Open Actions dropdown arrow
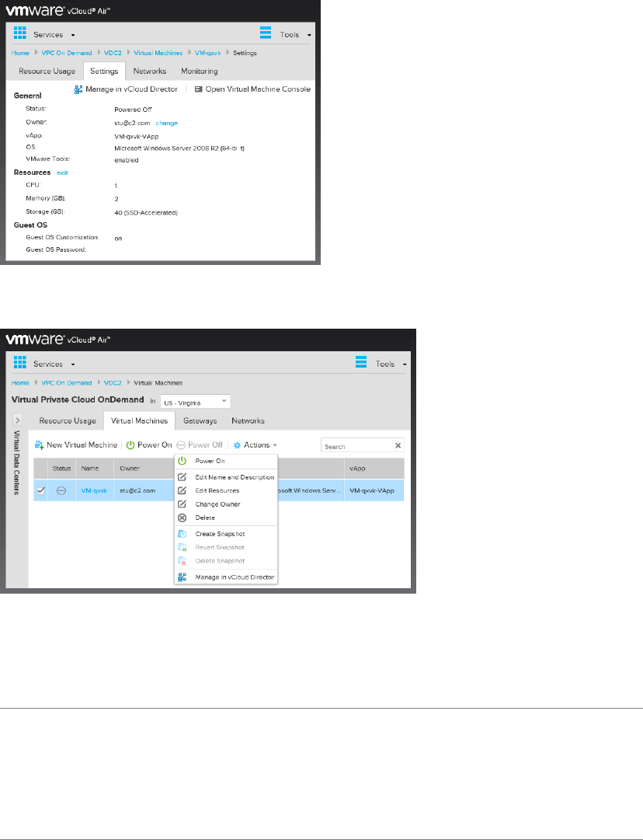 (x=275, y=446)
